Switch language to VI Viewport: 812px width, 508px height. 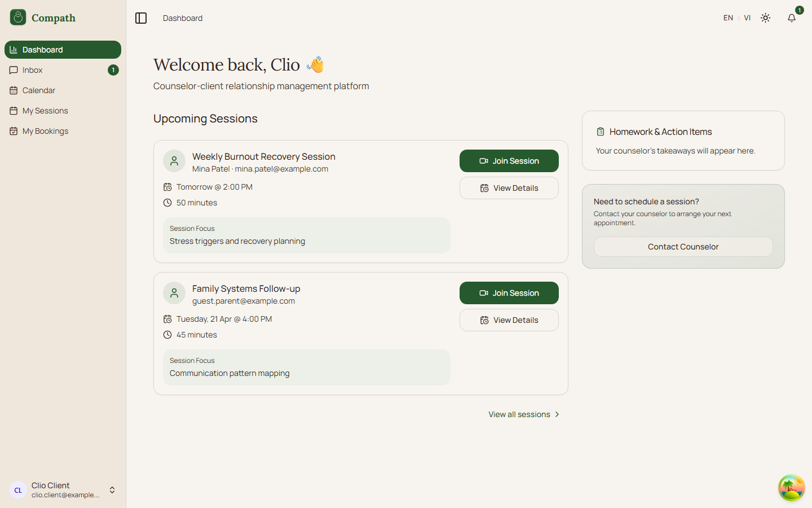tap(747, 18)
